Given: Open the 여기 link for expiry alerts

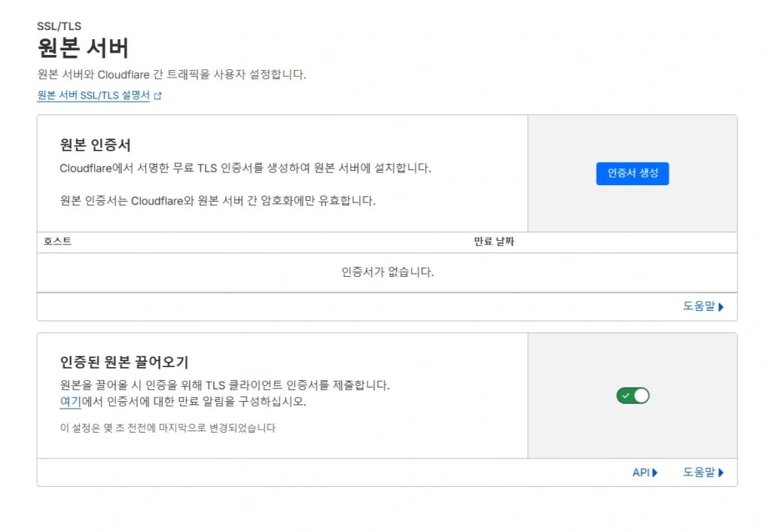Looking at the screenshot, I should pyautogui.click(x=70, y=401).
